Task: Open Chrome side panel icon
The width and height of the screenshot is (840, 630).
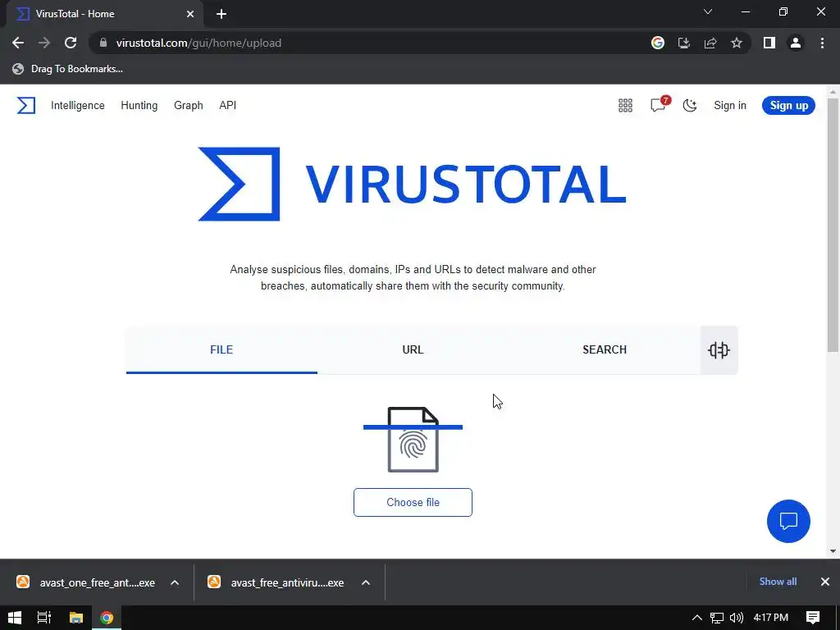Action: 769,43
